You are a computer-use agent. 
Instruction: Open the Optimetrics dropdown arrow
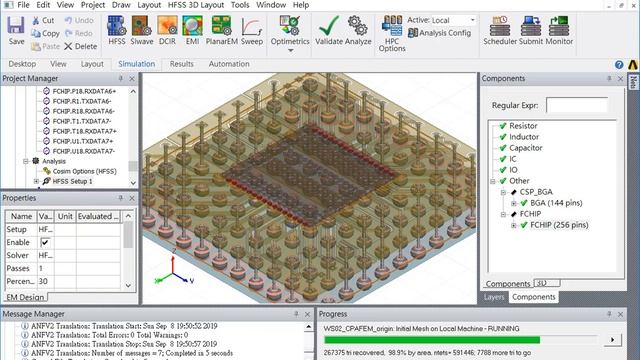coord(291,51)
